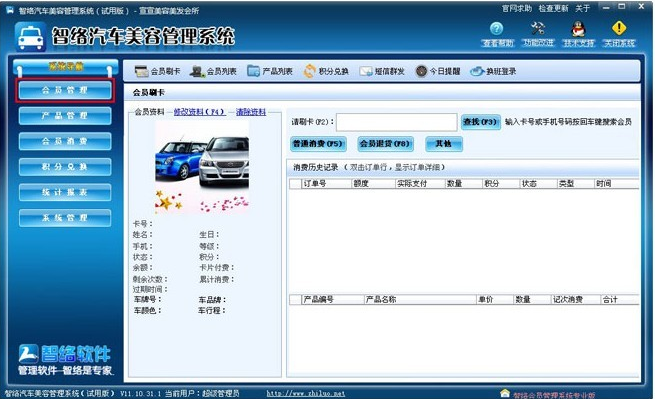Click 积分兑换 toolbar icon
655x399 pixels.
[x=326, y=71]
